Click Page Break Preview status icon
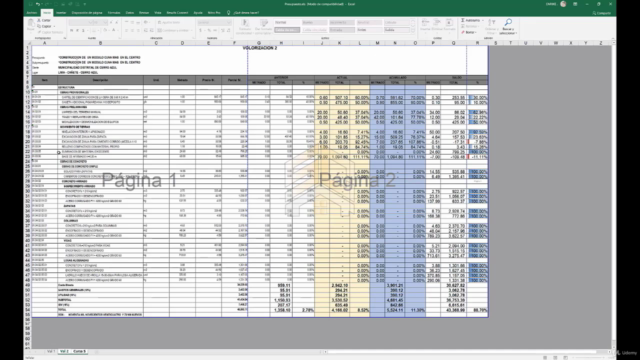Image resolution: width=640 pixels, height=360 pixels. coord(565,358)
